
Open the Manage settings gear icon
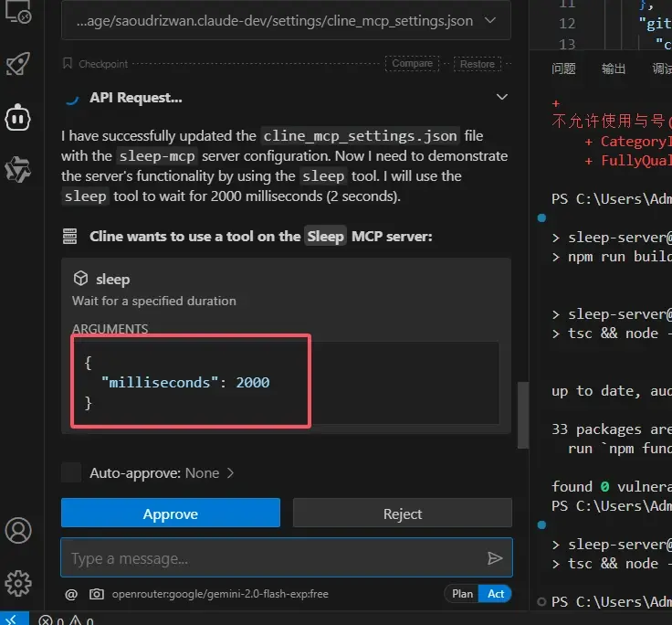tap(18, 582)
